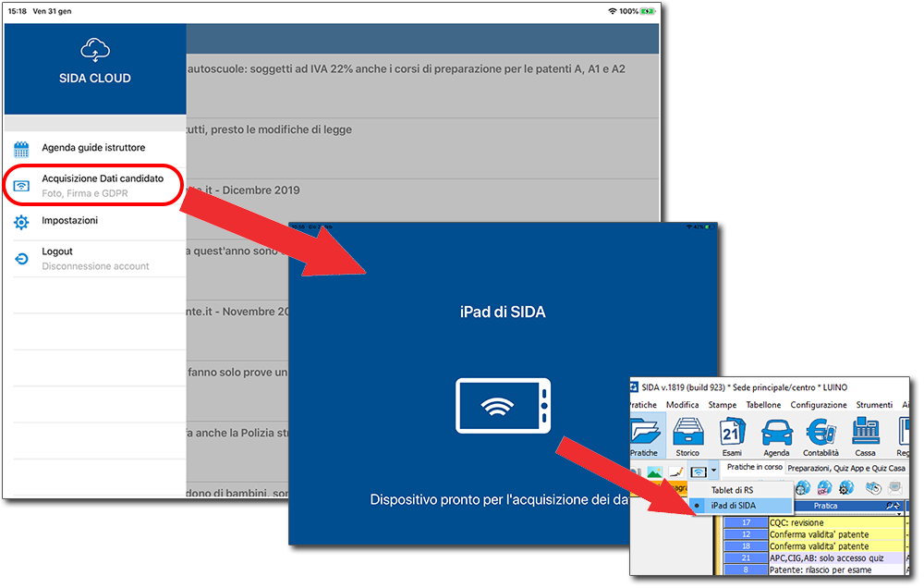Tap Logout in the side menu

click(57, 251)
